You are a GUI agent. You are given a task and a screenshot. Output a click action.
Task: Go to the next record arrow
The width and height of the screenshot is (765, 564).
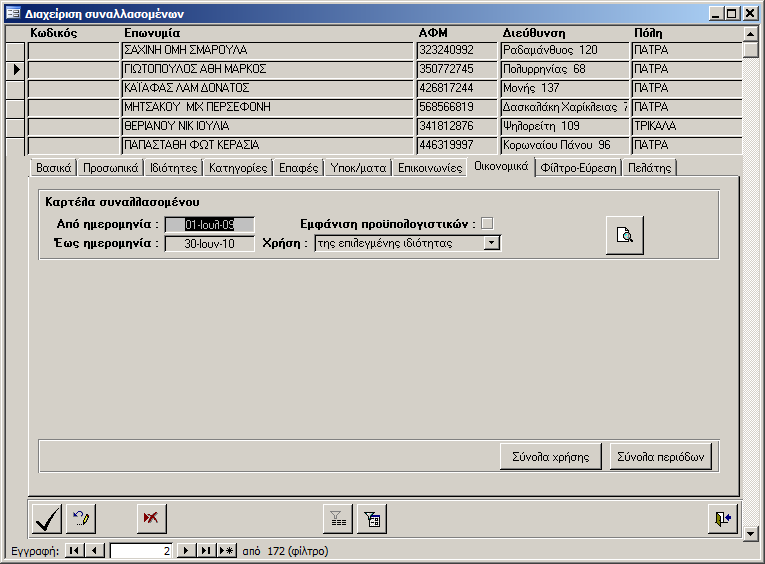(185, 550)
